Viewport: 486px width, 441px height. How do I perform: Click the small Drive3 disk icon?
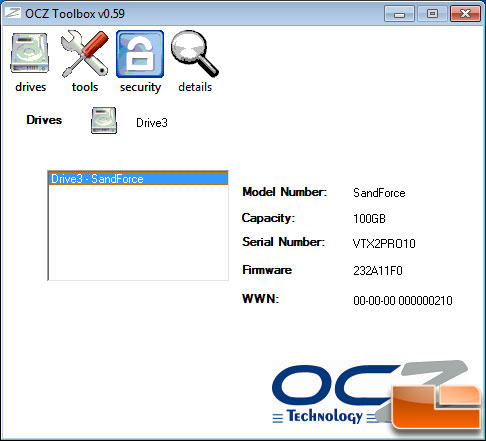104,120
